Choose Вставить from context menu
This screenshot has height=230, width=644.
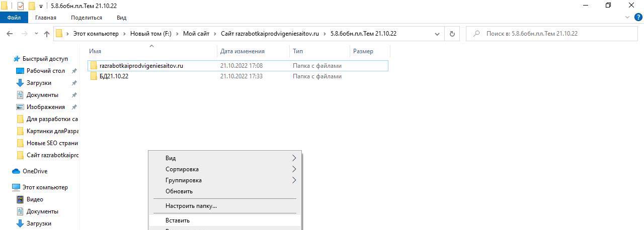point(178,220)
